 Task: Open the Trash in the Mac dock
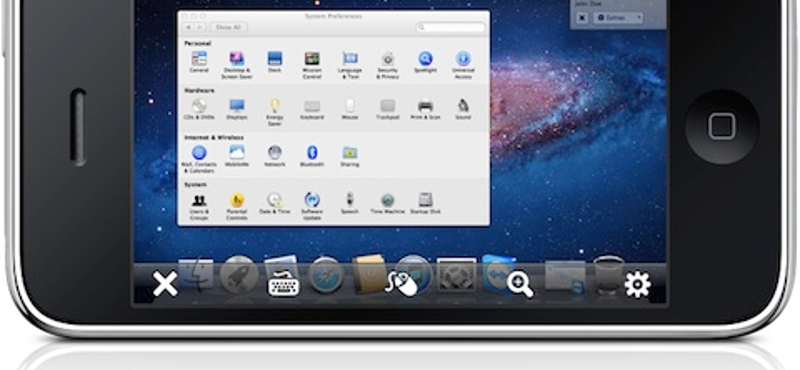[x=609, y=275]
